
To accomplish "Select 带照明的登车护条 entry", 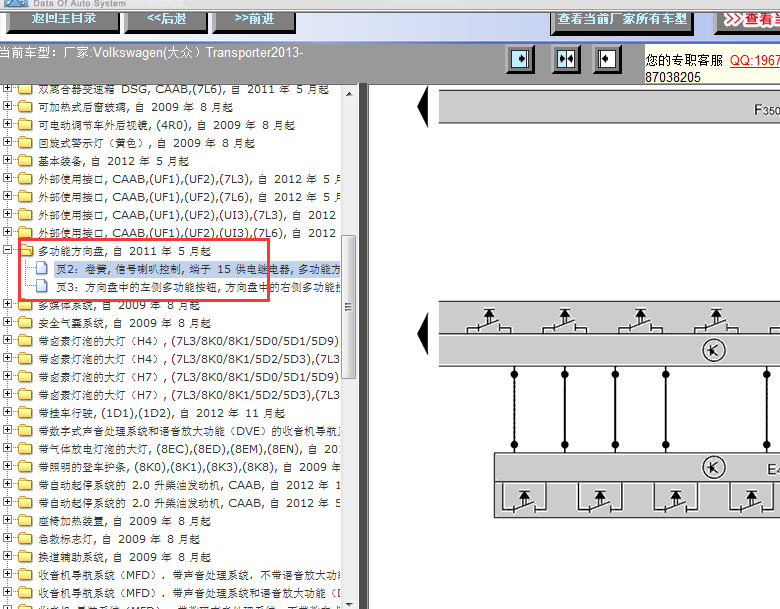I will (x=189, y=467).
